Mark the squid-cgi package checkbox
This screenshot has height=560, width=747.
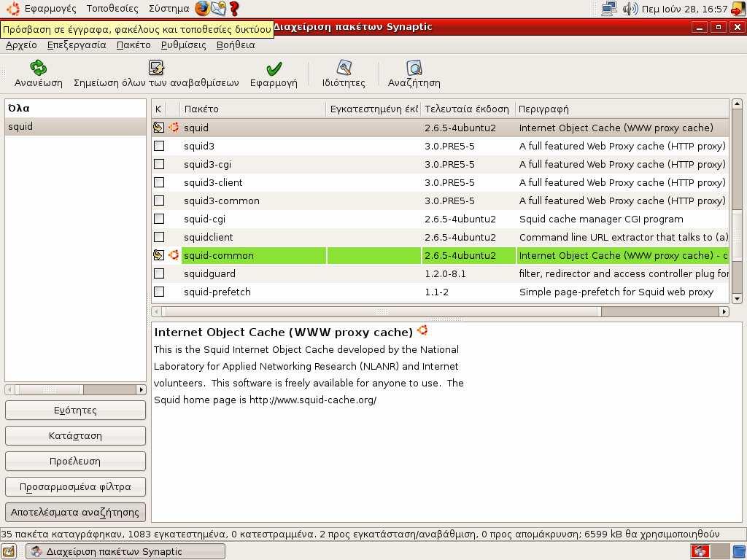coord(159,219)
